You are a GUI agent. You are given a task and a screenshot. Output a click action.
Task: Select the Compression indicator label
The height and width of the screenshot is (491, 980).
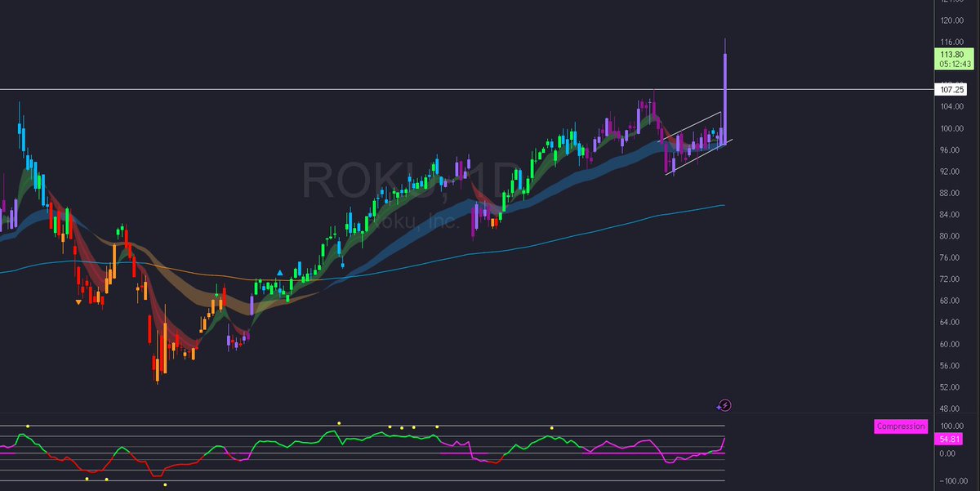click(x=900, y=426)
